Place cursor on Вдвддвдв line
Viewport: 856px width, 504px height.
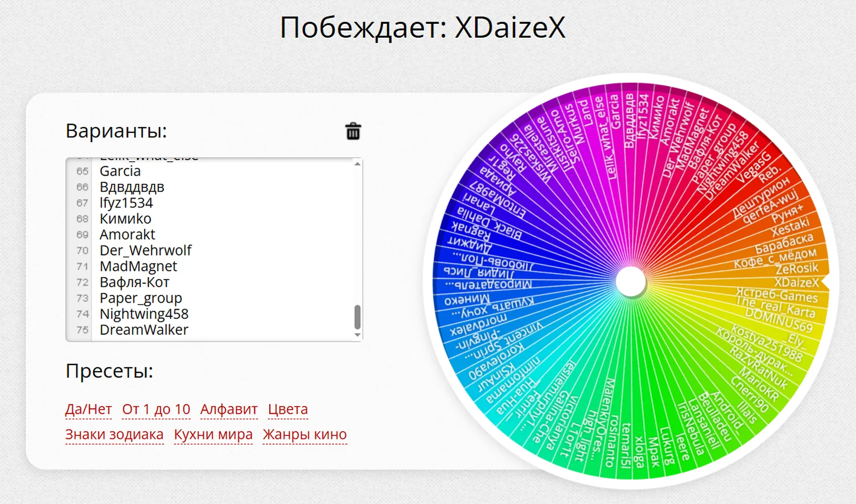click(132, 187)
